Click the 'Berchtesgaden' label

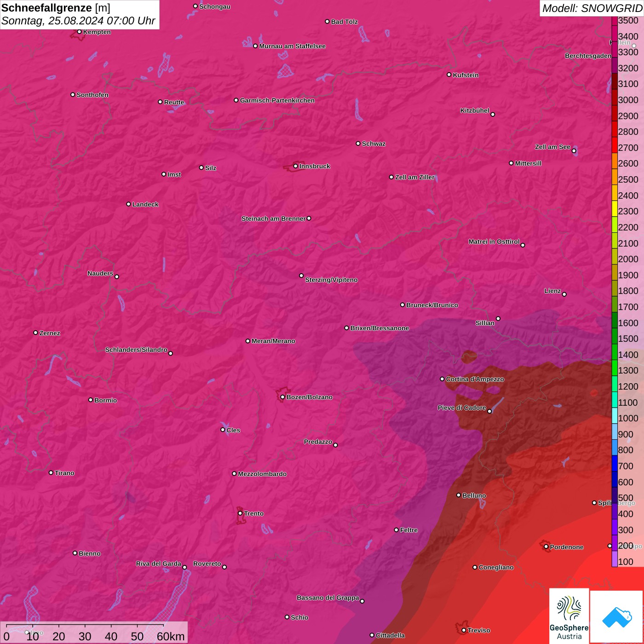[588, 56]
